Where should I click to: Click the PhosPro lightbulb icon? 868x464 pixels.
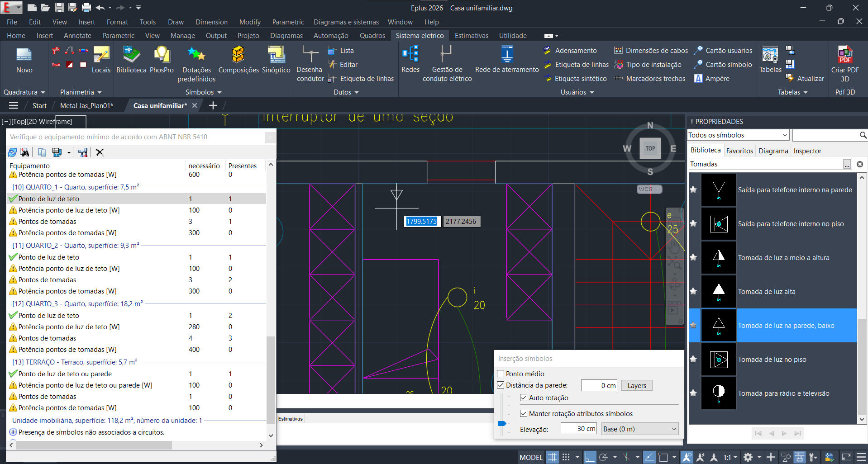(x=162, y=55)
